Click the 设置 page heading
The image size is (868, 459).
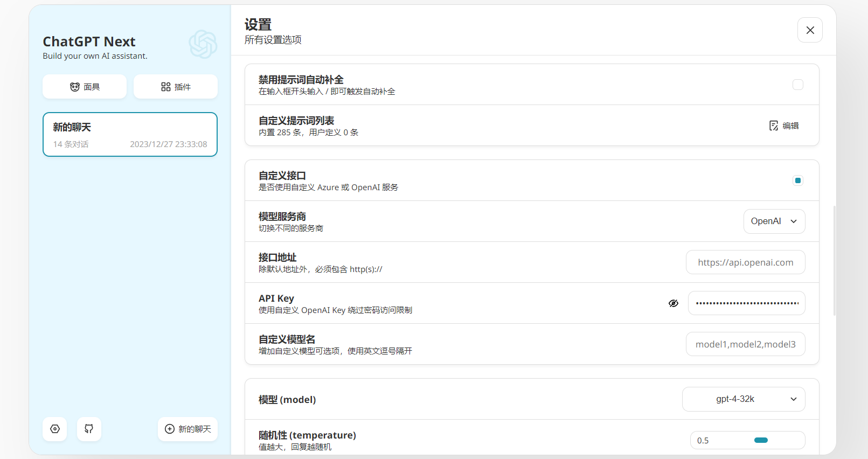tap(258, 25)
